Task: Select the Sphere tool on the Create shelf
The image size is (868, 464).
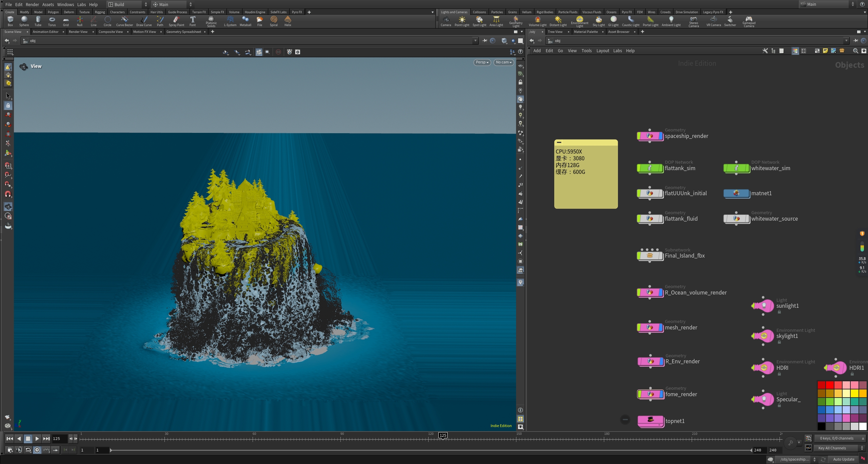Action: pos(24,21)
